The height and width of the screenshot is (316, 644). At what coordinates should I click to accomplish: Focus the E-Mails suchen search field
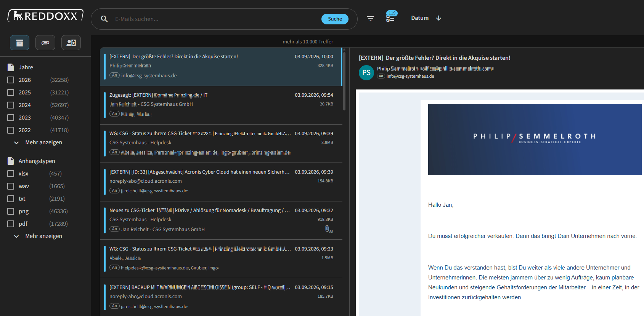(x=215, y=19)
